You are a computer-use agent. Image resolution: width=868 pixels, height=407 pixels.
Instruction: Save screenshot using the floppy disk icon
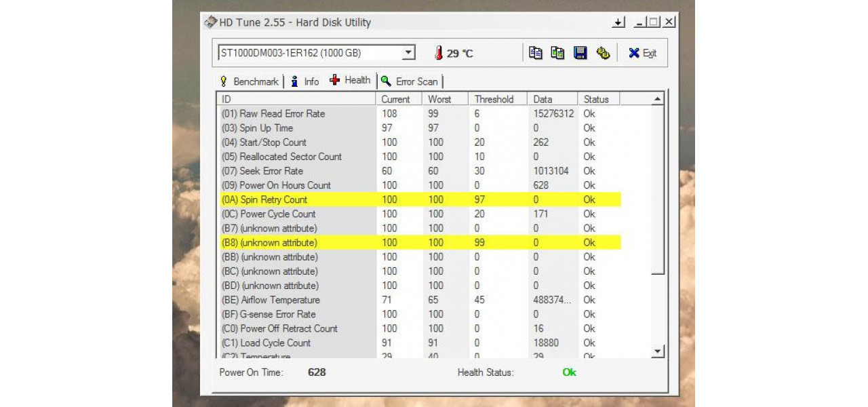580,53
